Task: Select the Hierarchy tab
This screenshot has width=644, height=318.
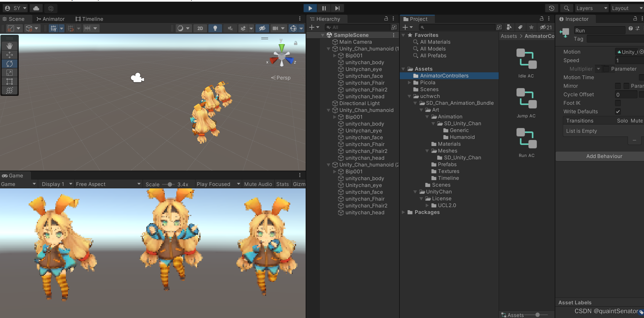Action: point(325,19)
